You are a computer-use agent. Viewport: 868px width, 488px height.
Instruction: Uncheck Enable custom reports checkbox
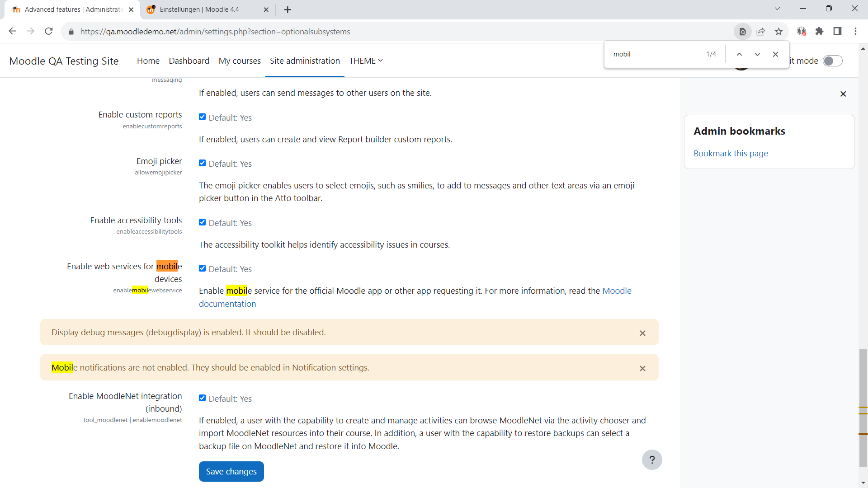tap(202, 117)
